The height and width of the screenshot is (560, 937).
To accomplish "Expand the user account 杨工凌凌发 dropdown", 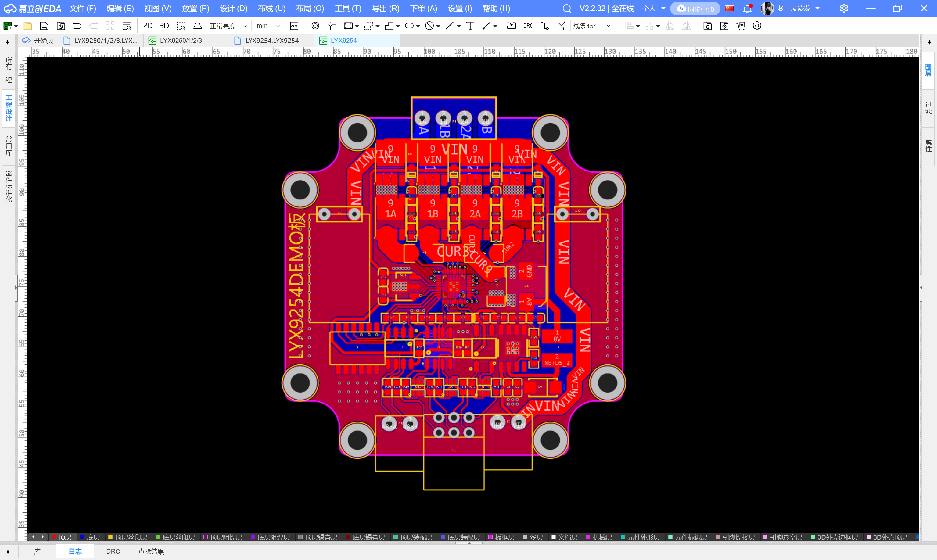I will (x=817, y=8).
